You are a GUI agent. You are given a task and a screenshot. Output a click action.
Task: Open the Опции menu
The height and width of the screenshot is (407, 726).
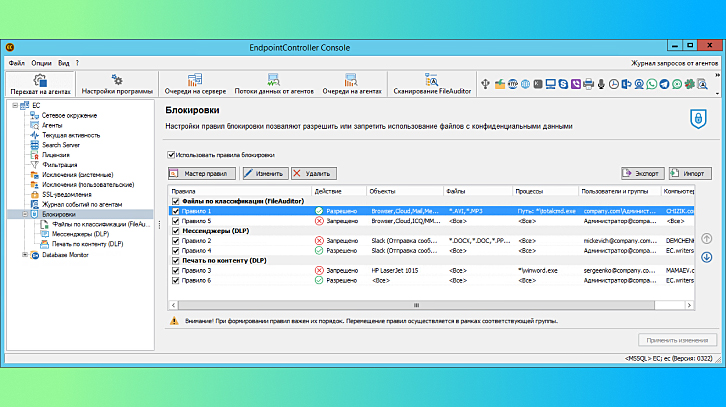[41, 63]
